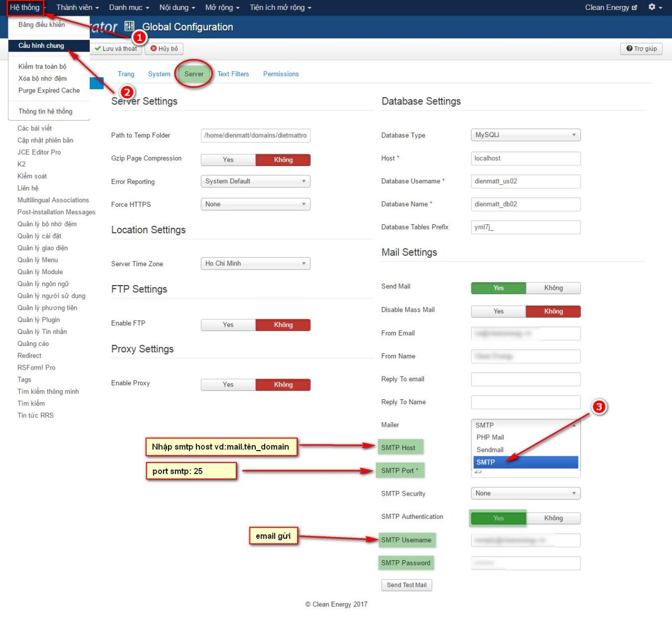
Task: Open the gear settings menu in the top bar
Action: (655, 7)
